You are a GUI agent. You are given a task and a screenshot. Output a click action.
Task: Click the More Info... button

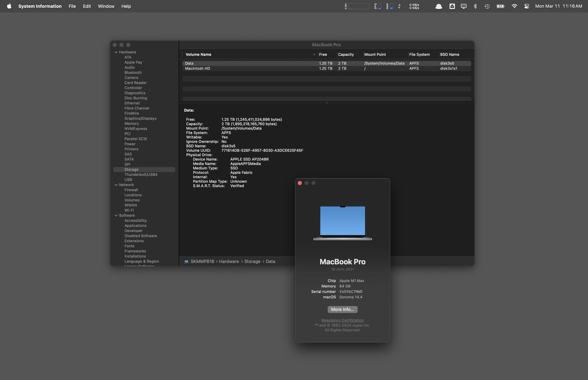coord(342,309)
